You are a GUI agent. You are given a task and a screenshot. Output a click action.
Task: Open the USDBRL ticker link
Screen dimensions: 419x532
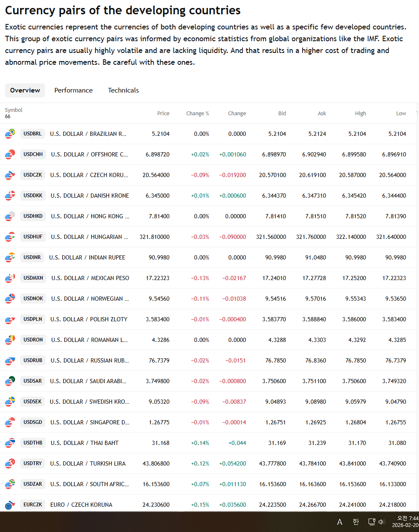pyautogui.click(x=33, y=134)
